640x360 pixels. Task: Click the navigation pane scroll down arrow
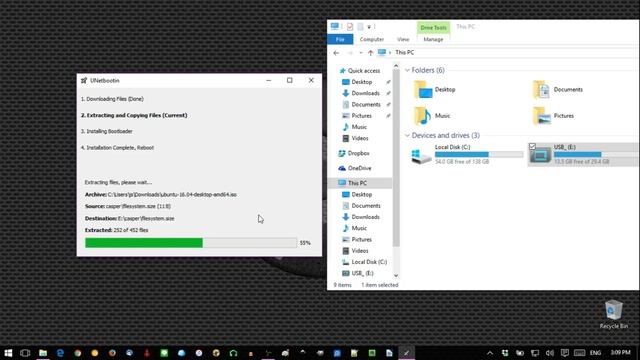click(x=396, y=276)
